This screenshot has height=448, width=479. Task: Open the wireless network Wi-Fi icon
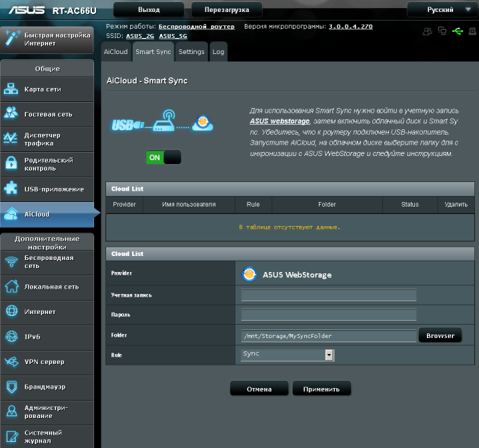tap(11, 262)
